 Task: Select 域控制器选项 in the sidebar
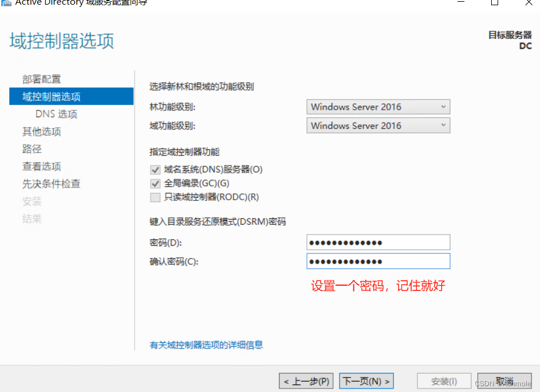click(71, 96)
